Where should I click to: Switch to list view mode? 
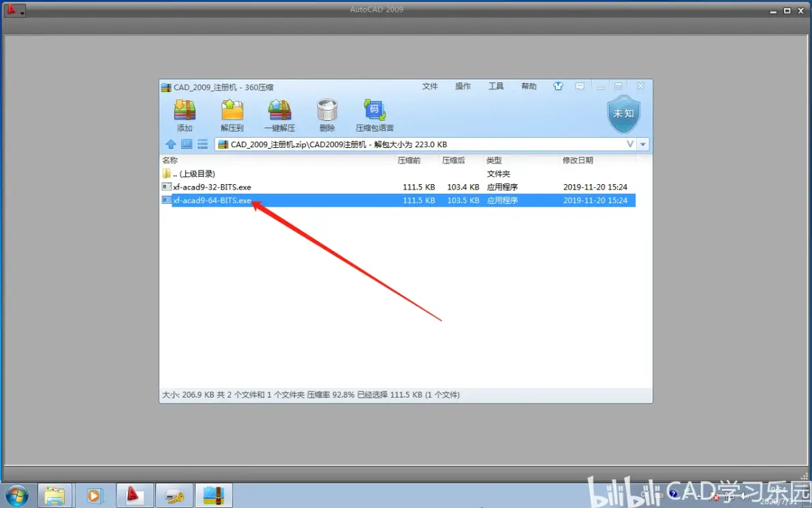click(x=202, y=144)
